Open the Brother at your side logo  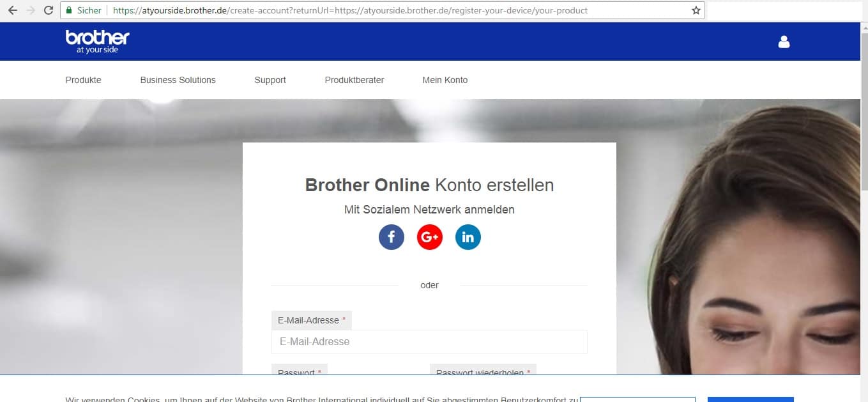pyautogui.click(x=97, y=42)
